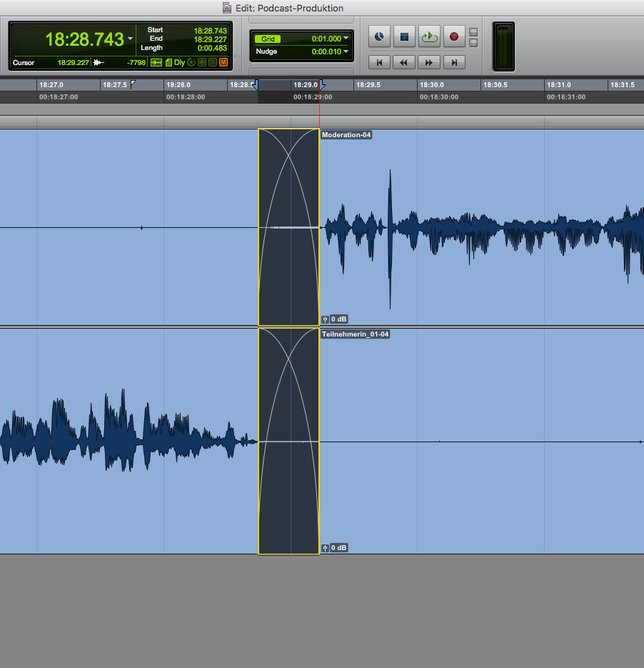Open the Nudge value dropdown arrow
Image resolution: width=644 pixels, height=668 pixels.
[x=346, y=51]
